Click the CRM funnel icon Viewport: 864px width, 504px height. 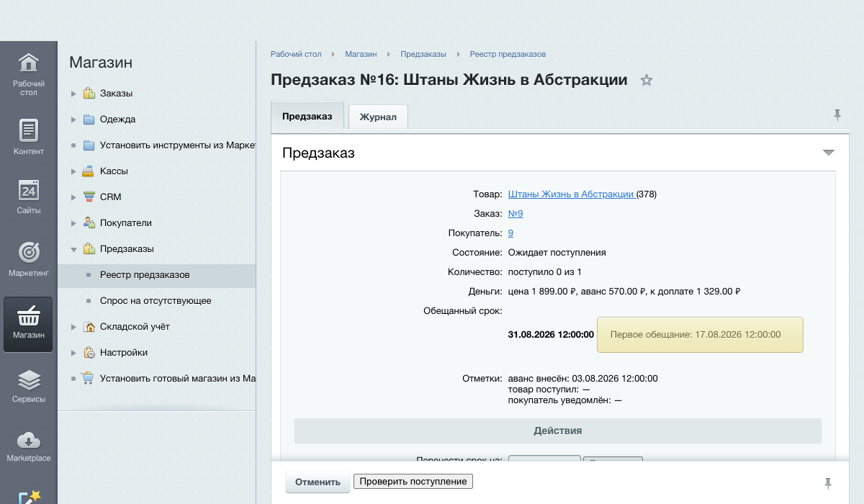[x=89, y=197]
